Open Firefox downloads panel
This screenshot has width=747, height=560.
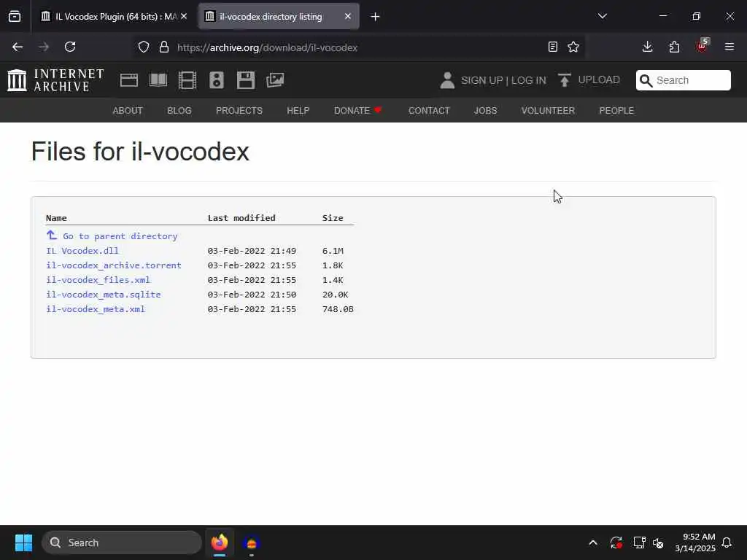point(648,47)
